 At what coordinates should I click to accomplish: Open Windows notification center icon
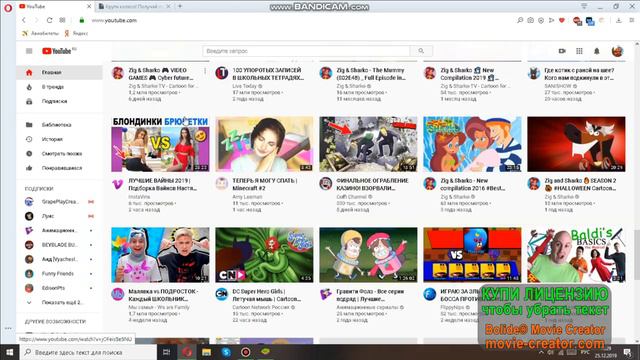click(x=628, y=352)
